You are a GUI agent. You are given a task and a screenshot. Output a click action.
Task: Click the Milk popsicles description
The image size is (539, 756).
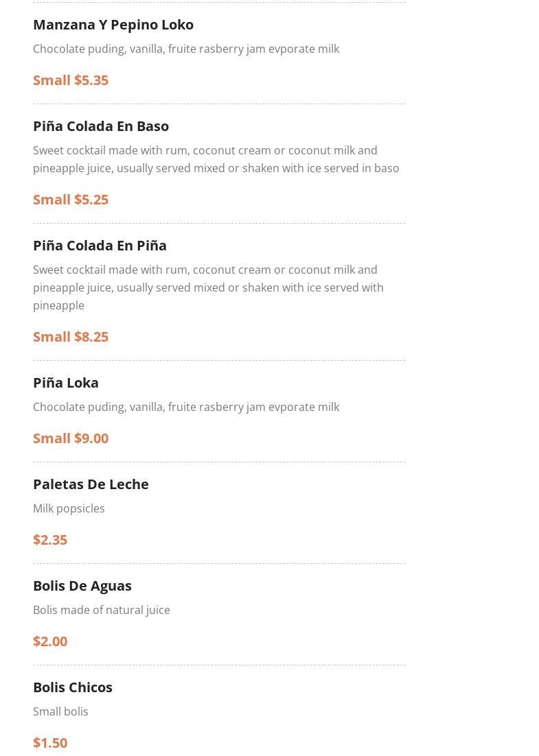point(69,508)
